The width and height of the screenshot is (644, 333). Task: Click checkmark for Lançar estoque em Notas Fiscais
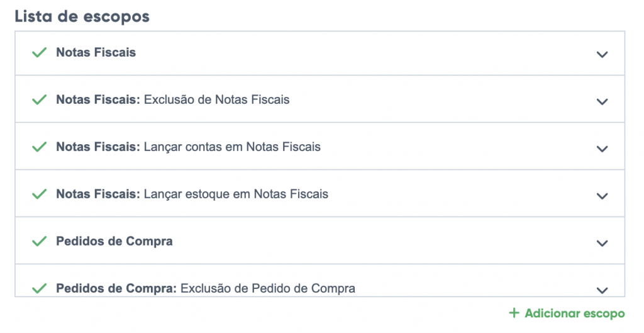coord(40,194)
